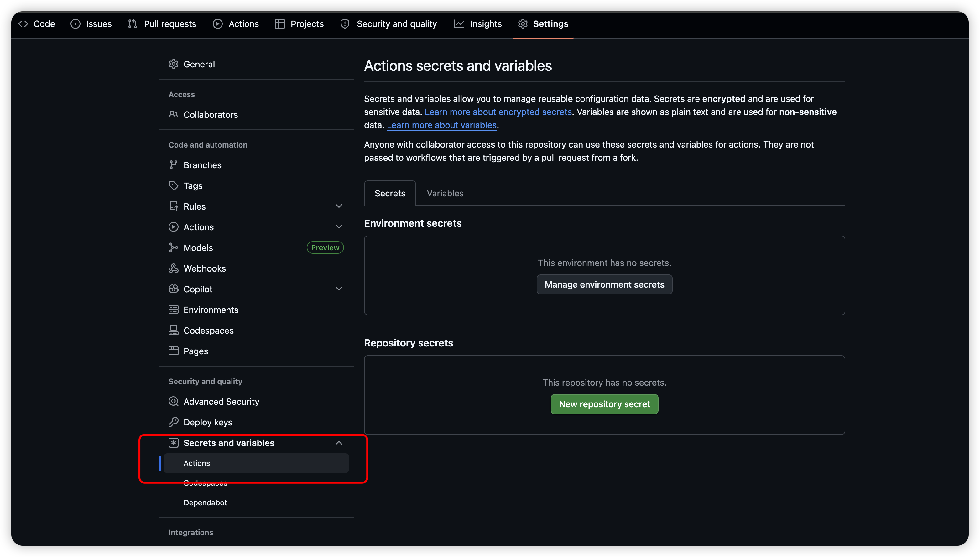
Task: Collapse the Secrets and variables section
Action: tap(339, 443)
